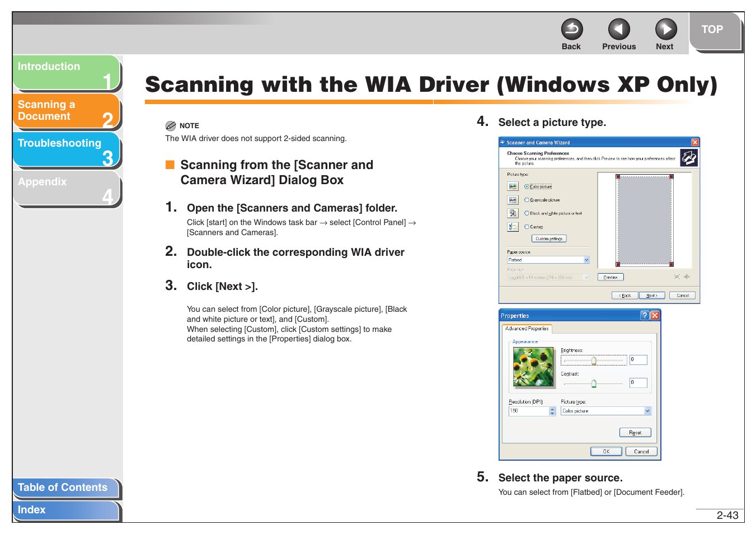Expand the Picture type dropdown in Properties

(647, 411)
